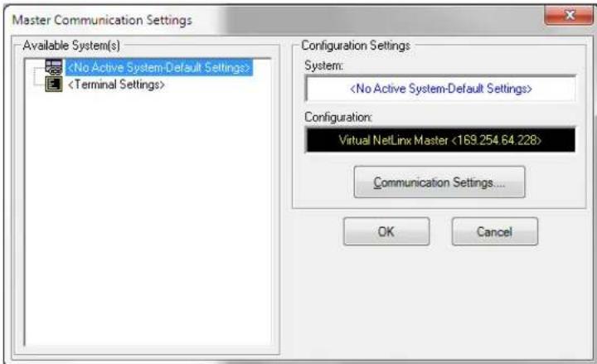
Task: Select <No Active System-Default Settings> tree entry
Action: pos(158,67)
